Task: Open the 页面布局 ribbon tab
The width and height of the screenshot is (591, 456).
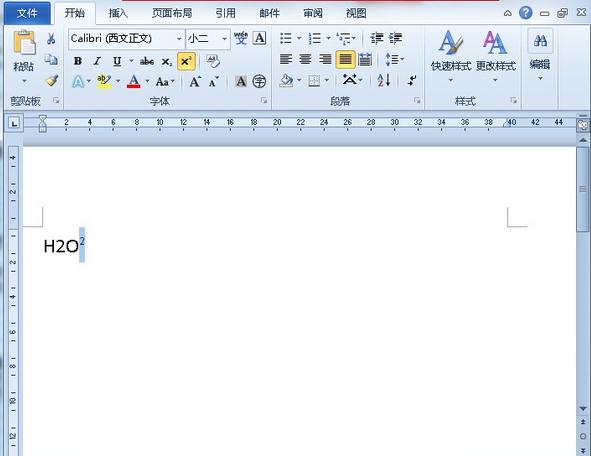Action: click(172, 13)
